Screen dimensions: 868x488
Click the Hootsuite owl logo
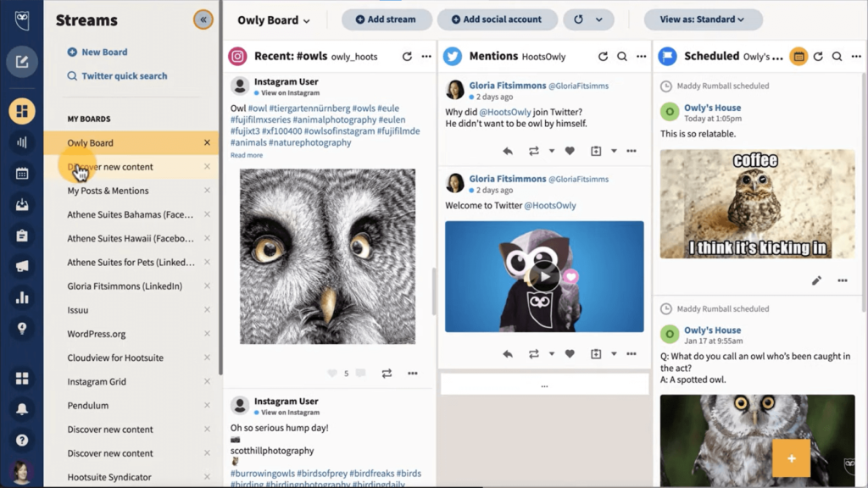tap(21, 21)
